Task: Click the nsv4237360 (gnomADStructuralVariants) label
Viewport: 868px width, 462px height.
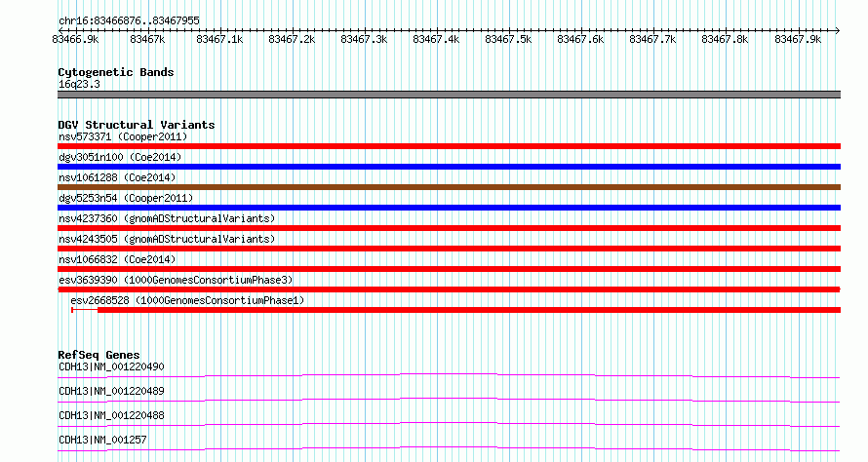Action: coord(167,218)
